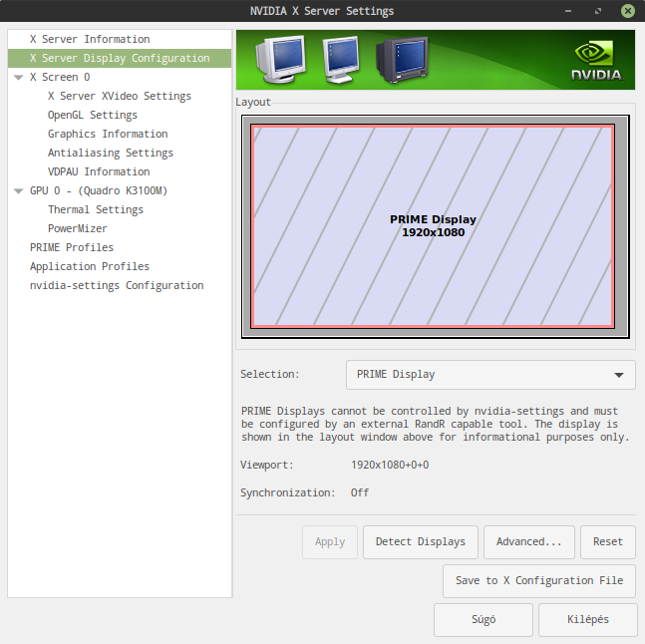Open Graphics Information page

(120, 134)
